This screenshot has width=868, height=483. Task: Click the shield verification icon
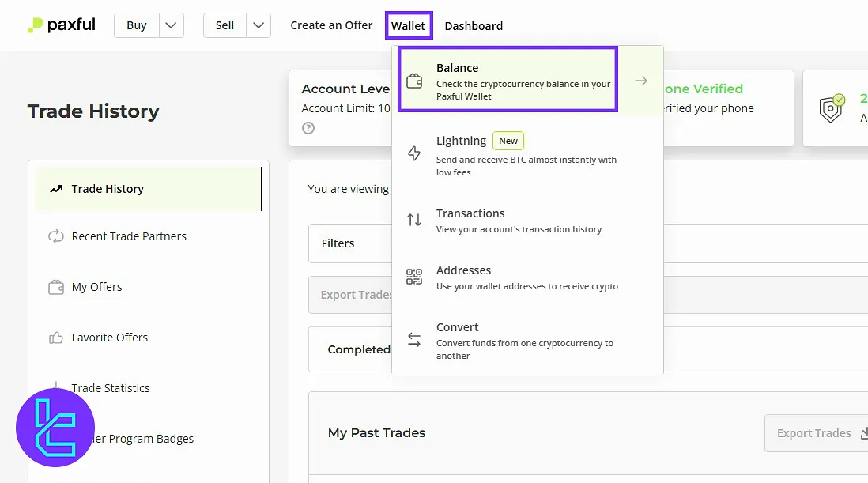(x=831, y=108)
